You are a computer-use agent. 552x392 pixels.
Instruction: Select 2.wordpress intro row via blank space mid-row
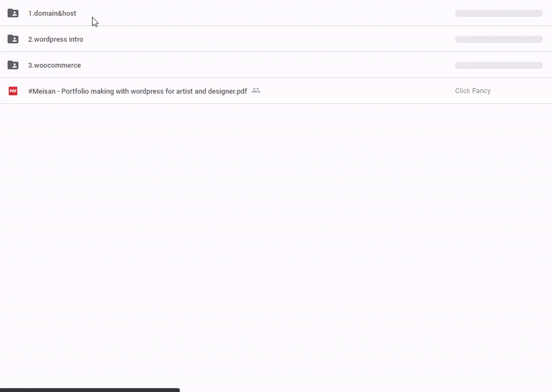point(272,39)
